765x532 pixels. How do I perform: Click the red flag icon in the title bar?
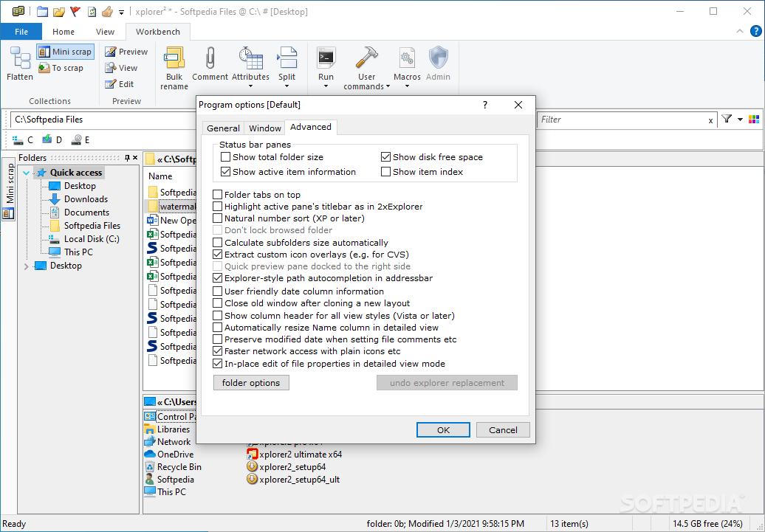click(x=75, y=11)
